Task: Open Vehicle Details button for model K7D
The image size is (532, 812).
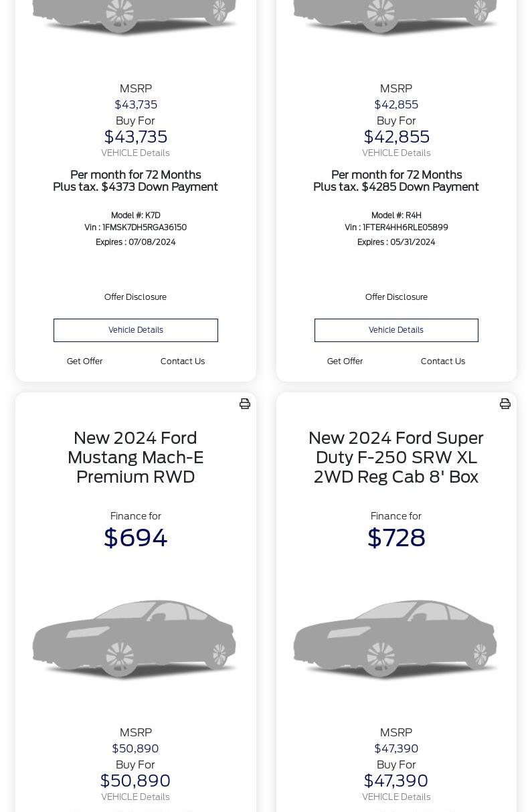Action: pos(136,330)
